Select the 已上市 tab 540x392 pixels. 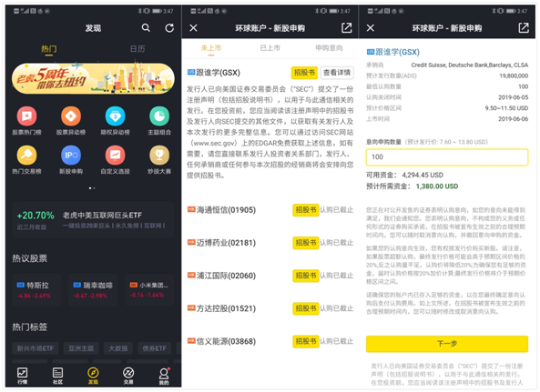(x=270, y=48)
